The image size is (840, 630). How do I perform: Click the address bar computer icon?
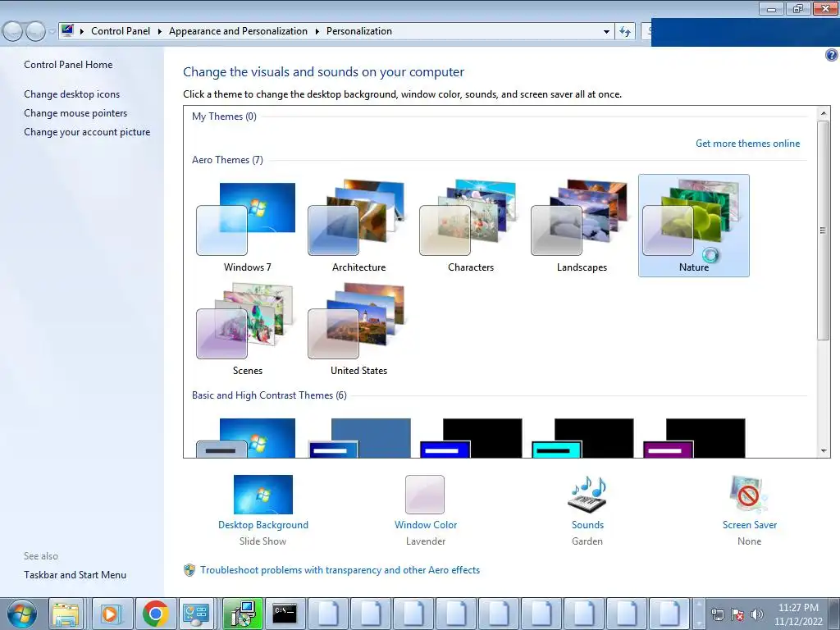pos(67,30)
